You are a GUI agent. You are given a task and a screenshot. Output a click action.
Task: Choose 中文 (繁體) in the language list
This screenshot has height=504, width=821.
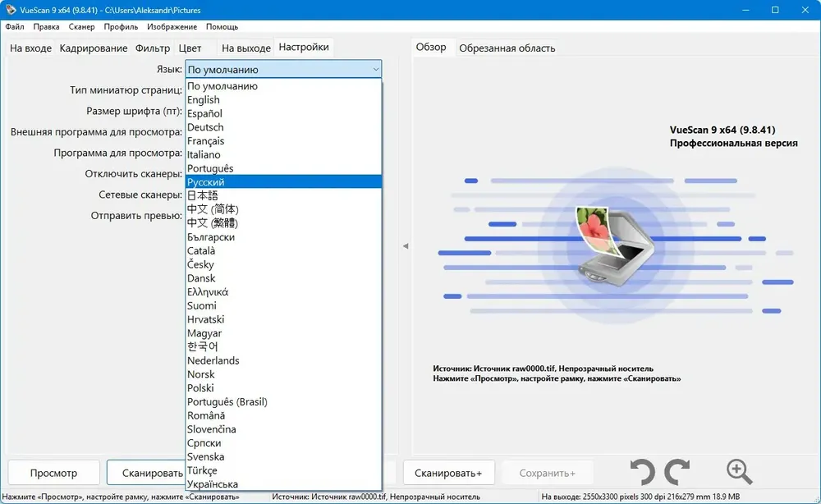pyautogui.click(x=283, y=223)
